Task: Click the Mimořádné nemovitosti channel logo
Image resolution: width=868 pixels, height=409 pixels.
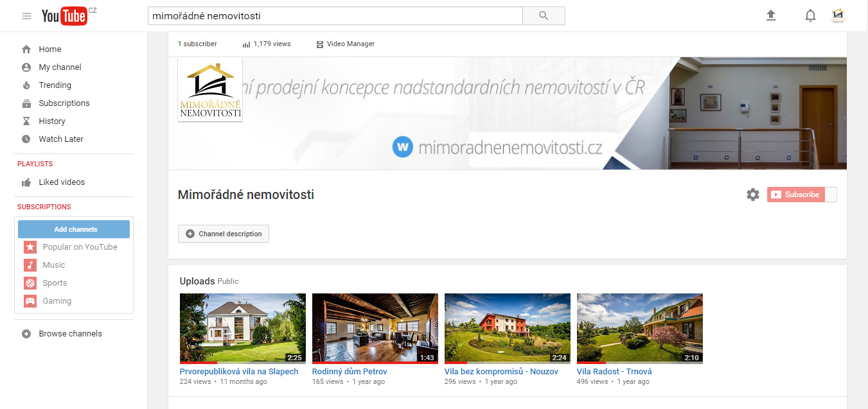Action: pos(210,89)
